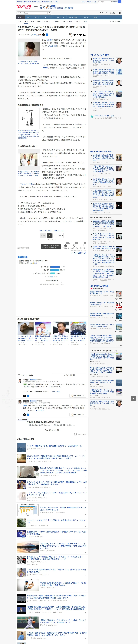This screenshot has height=644, width=138.
Task: Open related article アレルギー性鼻炎の子ども、腸内細菌
Action: 54,446
